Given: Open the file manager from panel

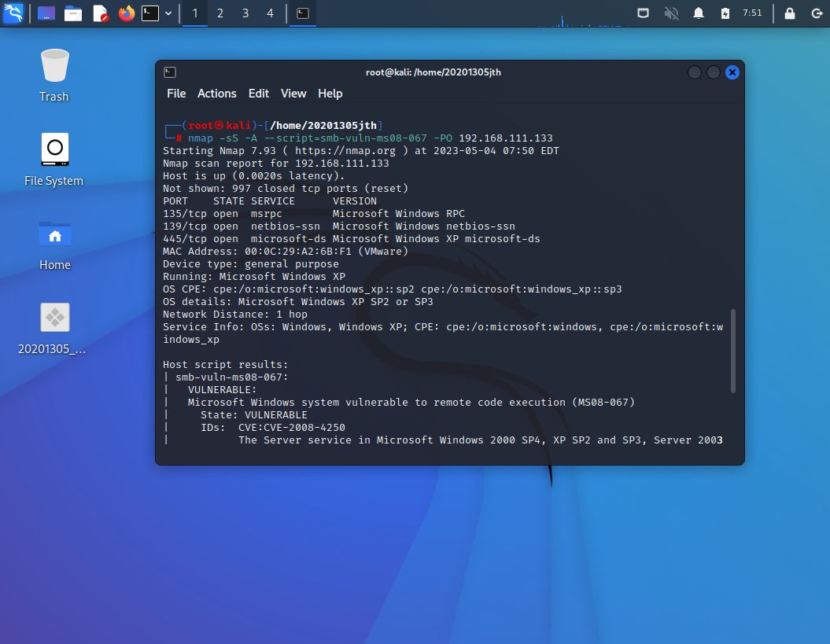Looking at the screenshot, I should [x=73, y=13].
